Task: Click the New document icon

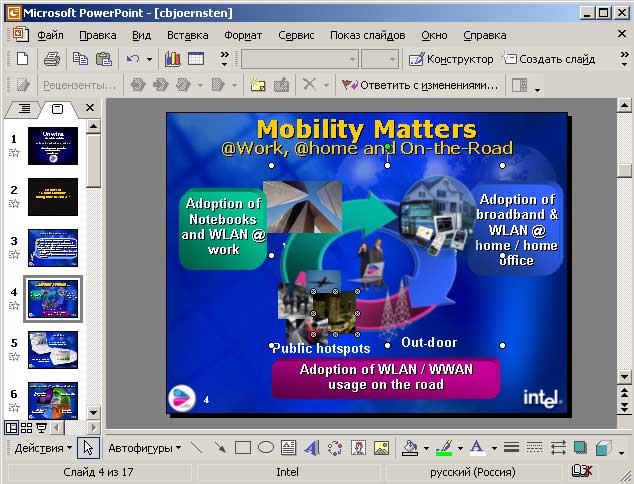Action: 22,59
